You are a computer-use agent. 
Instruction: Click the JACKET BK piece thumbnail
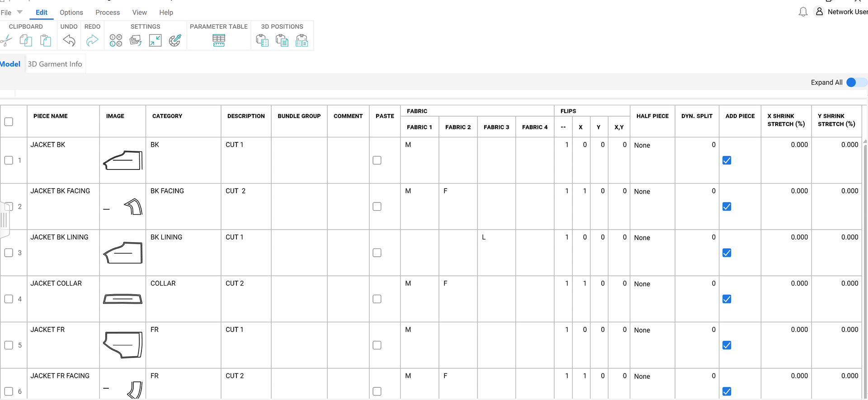pyautogui.click(x=123, y=160)
